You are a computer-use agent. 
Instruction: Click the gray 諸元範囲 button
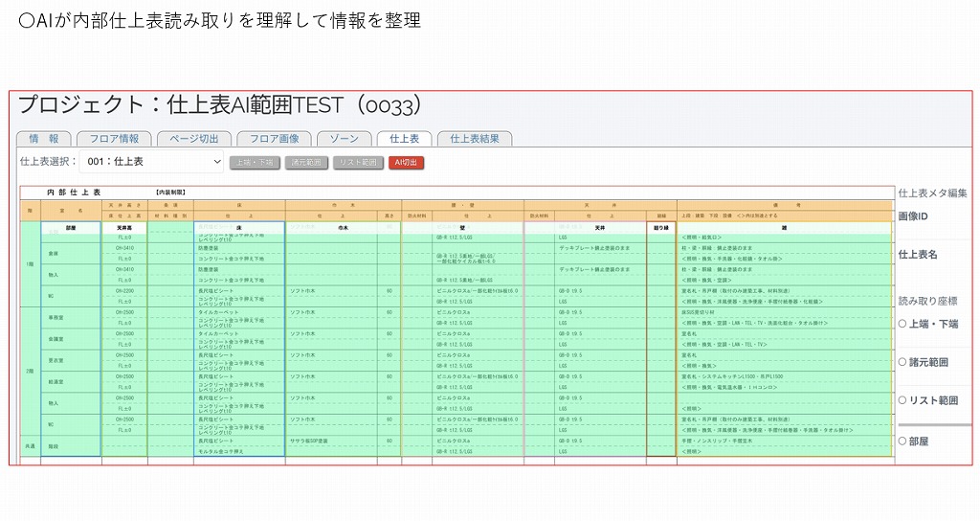(x=305, y=163)
